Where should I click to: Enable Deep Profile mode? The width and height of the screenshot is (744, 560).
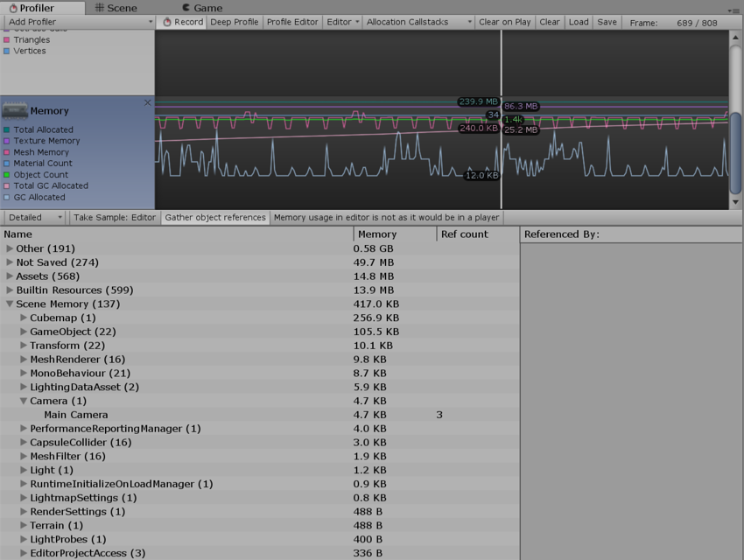pos(234,22)
